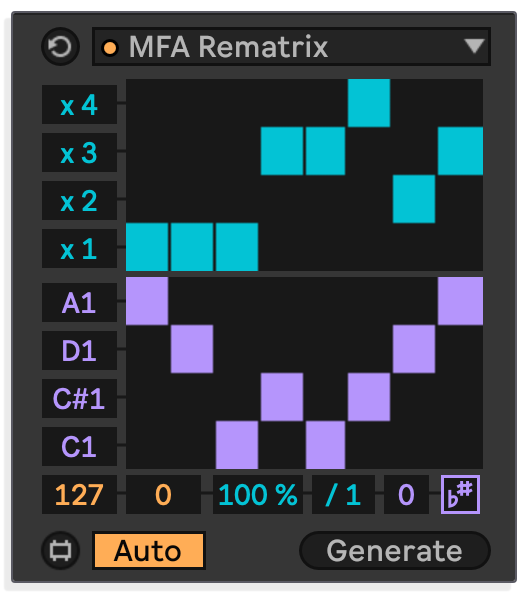Click the clip icon next to Auto

coord(60,550)
